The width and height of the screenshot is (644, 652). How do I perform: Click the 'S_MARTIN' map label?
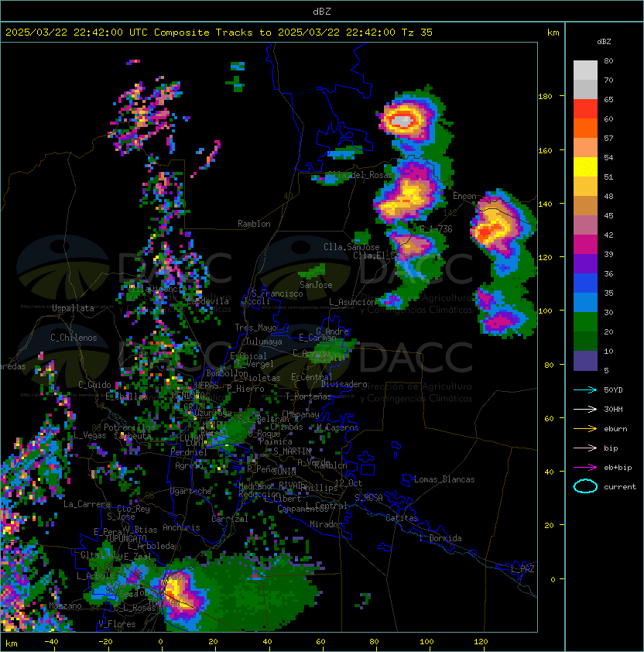(292, 451)
